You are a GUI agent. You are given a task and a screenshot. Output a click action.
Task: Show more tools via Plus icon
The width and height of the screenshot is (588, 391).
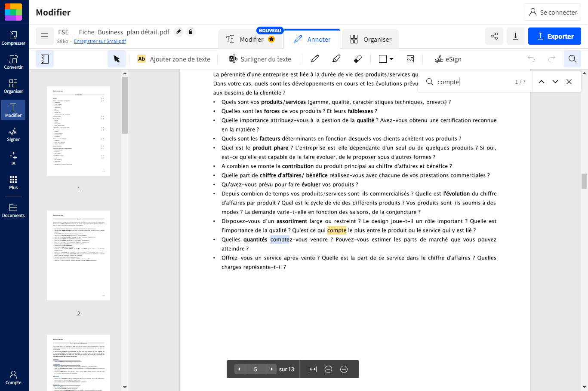click(x=13, y=182)
